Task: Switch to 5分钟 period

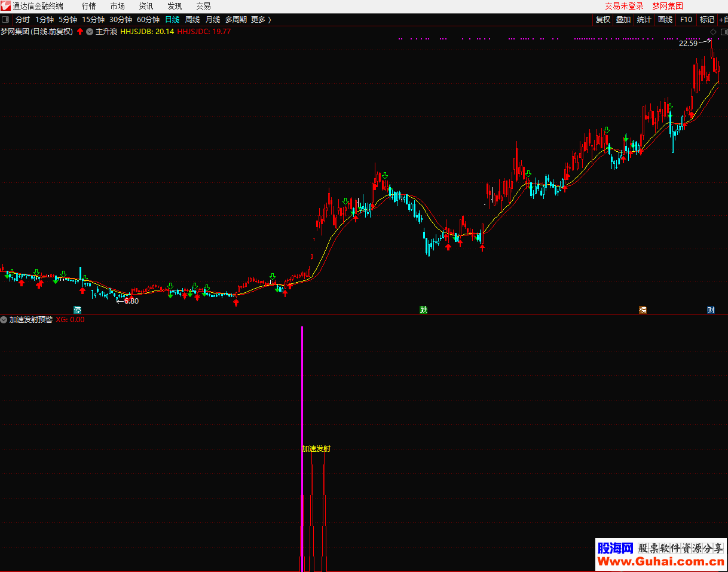Action: (68, 20)
